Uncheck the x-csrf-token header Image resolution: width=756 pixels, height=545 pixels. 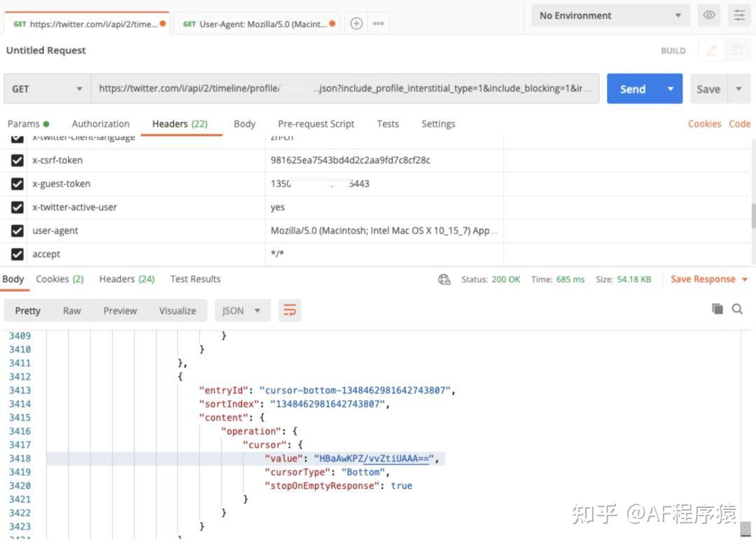17,160
